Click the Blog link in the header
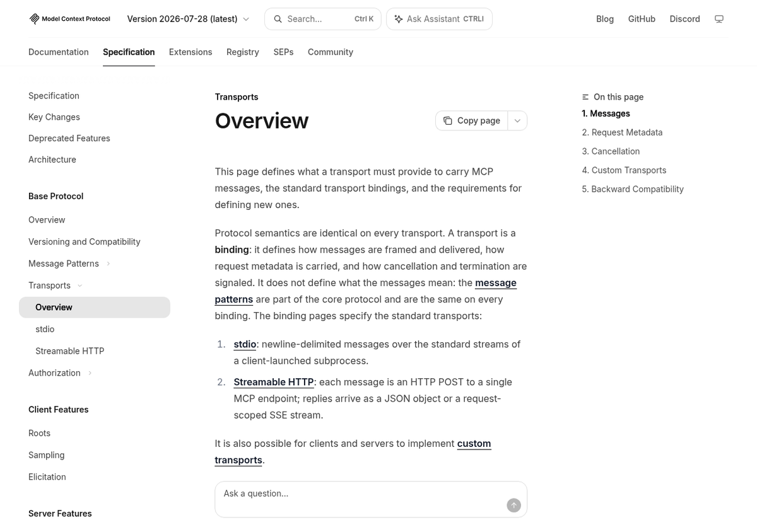Screen dimensions: 757x532 point(605,19)
